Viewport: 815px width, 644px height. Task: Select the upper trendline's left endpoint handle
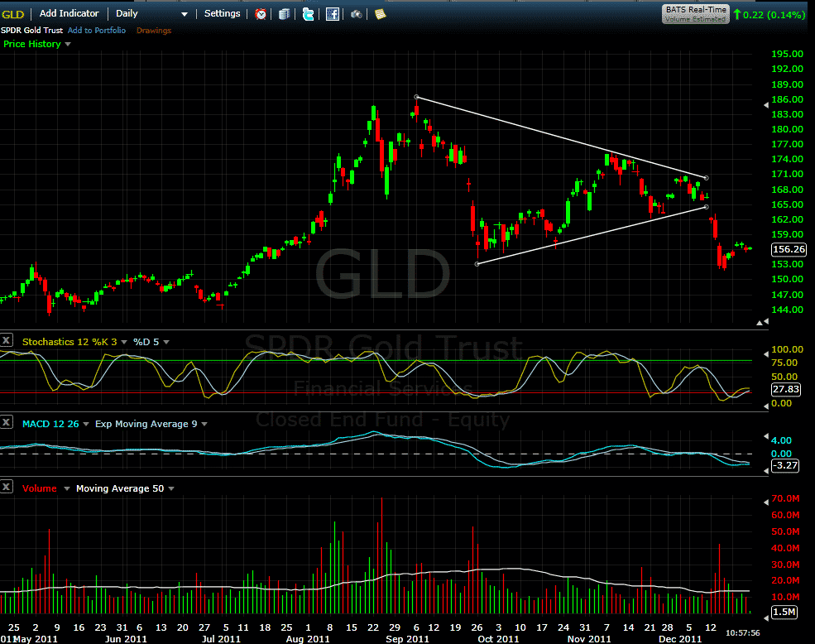click(x=416, y=97)
